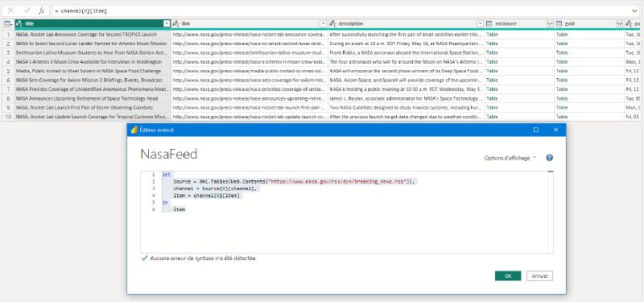644x302 pixels.
Task: Change the data type icon of the description column
Action: pyautogui.click(x=333, y=24)
